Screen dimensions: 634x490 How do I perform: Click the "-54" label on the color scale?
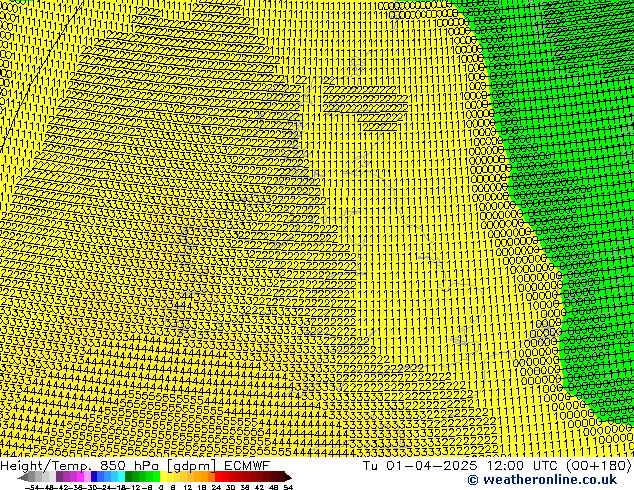[32, 487]
